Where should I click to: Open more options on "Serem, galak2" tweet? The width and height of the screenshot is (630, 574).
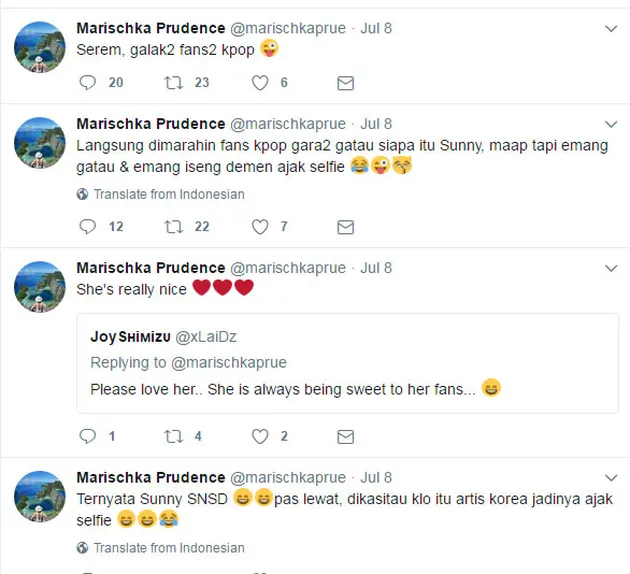tap(611, 30)
